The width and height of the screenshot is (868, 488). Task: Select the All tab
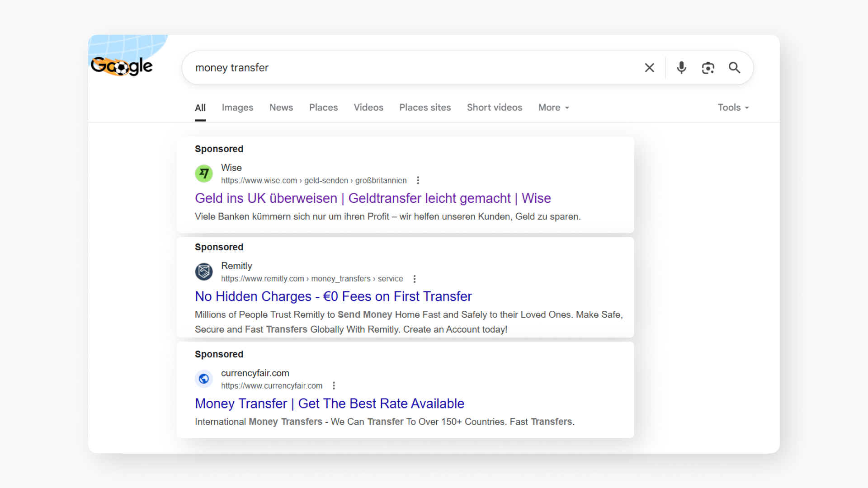pos(200,108)
